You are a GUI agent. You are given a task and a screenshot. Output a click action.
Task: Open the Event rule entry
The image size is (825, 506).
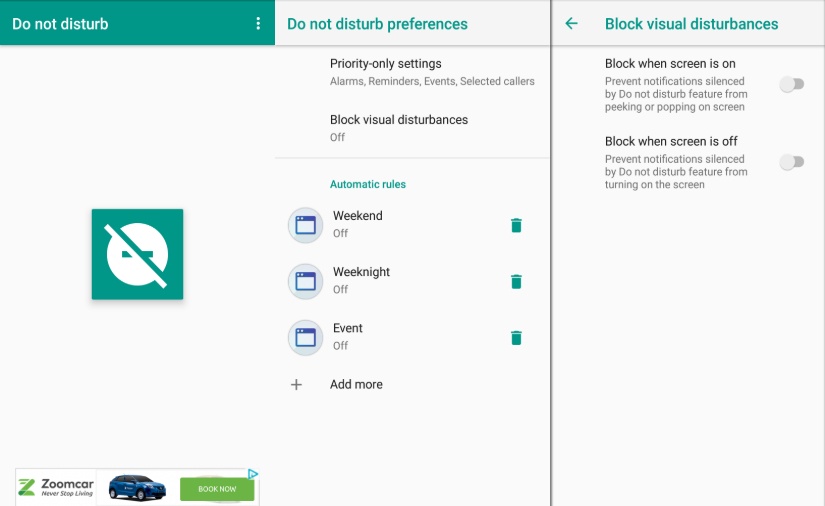click(400, 336)
